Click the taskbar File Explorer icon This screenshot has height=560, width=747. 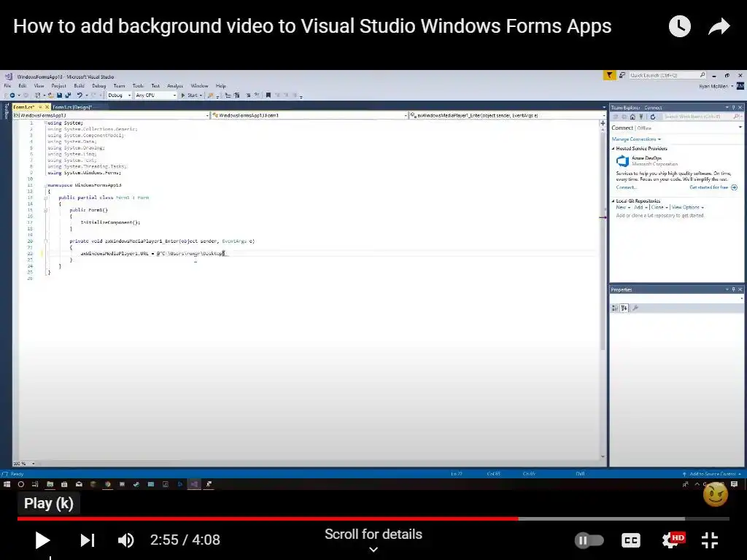(x=50, y=484)
